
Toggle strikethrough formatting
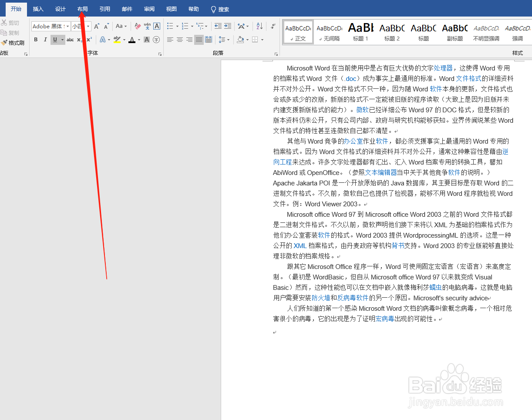click(70, 40)
